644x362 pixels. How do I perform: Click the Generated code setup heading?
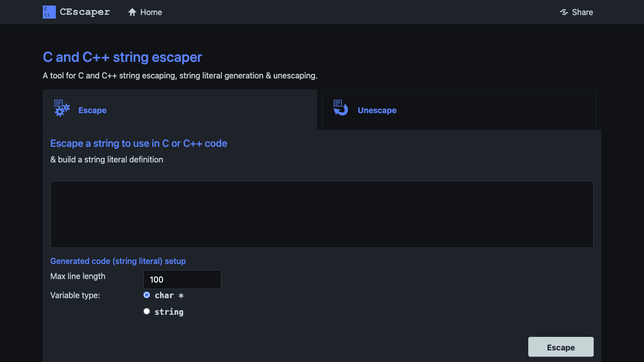pyautogui.click(x=118, y=261)
